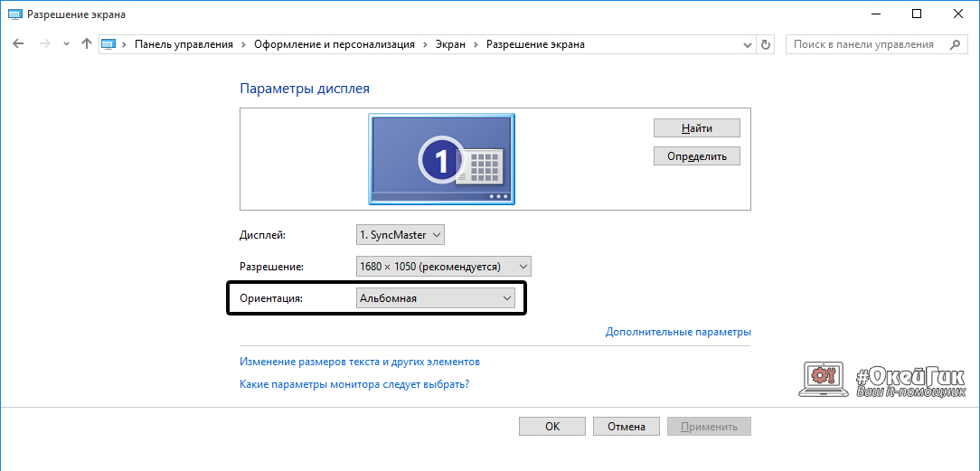Click the Отмена button
This screenshot has width=980, height=471.
(627, 427)
